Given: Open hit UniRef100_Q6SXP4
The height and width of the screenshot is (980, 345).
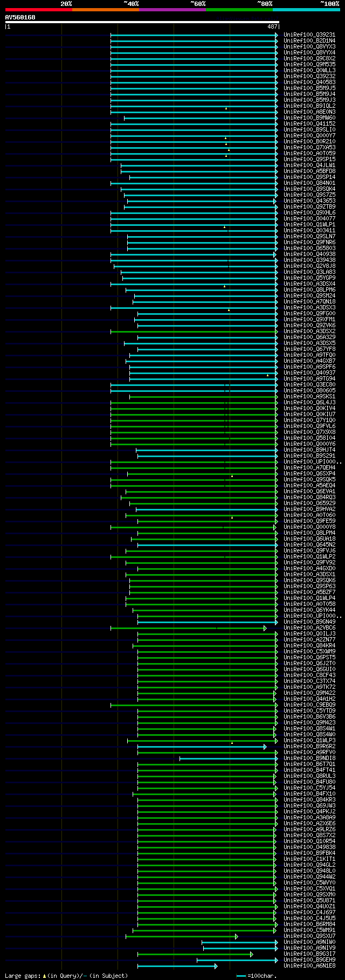Looking at the screenshot, I should point(309,474).
